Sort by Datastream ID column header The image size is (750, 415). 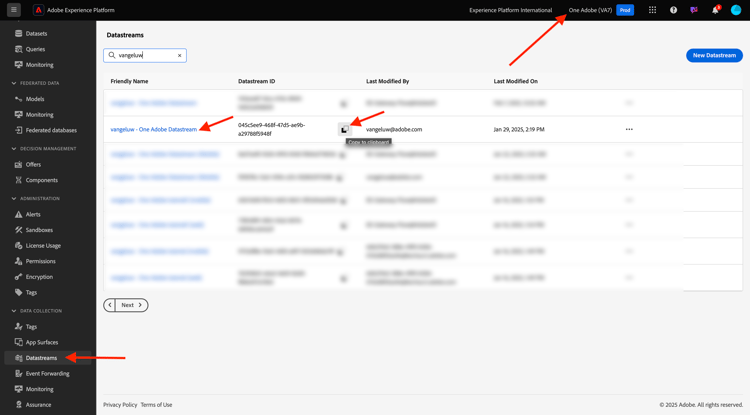(256, 81)
